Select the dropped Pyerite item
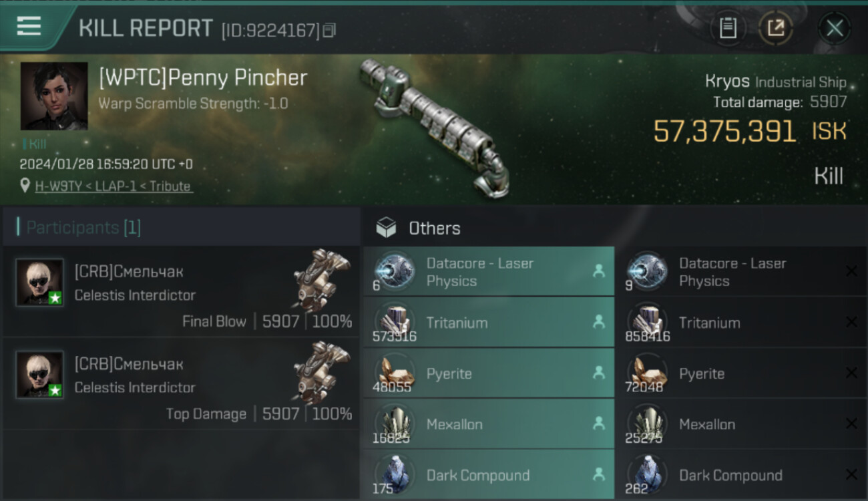 489,373
